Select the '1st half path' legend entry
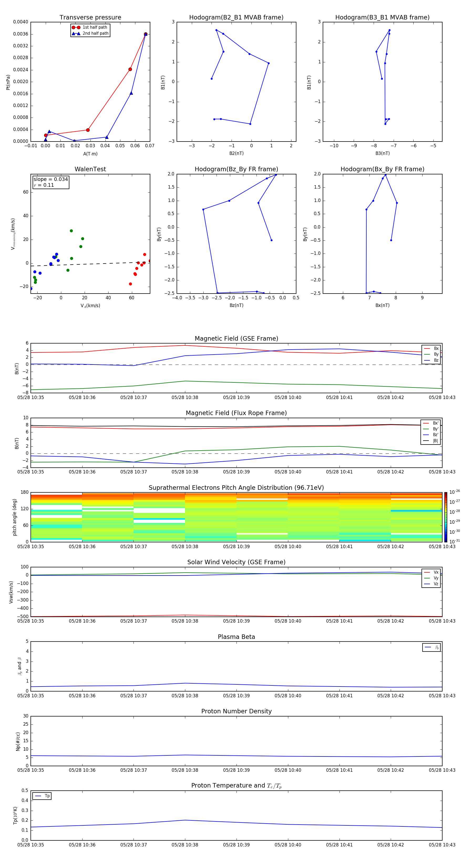This screenshot has height=868, width=473. [90, 27]
